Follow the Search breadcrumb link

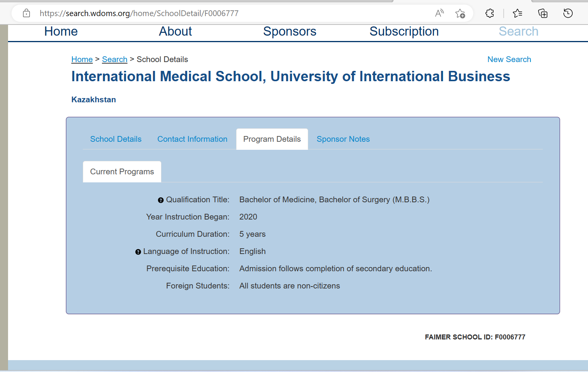[115, 59]
